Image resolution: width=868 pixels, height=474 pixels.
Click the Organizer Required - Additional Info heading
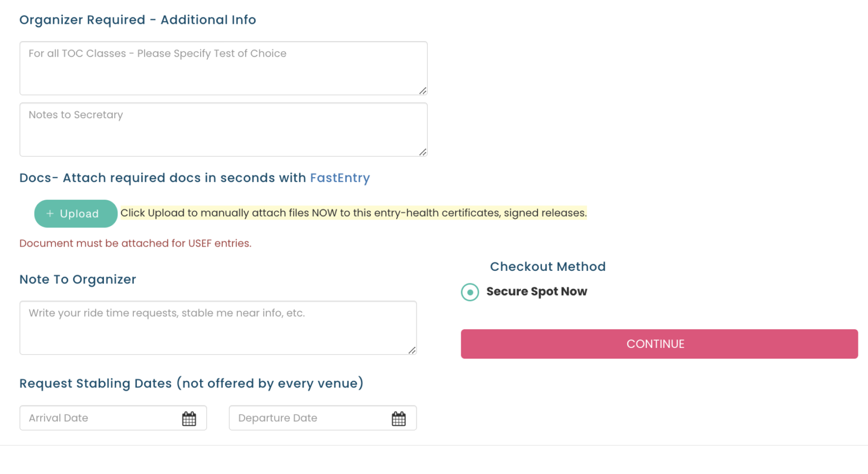click(137, 20)
